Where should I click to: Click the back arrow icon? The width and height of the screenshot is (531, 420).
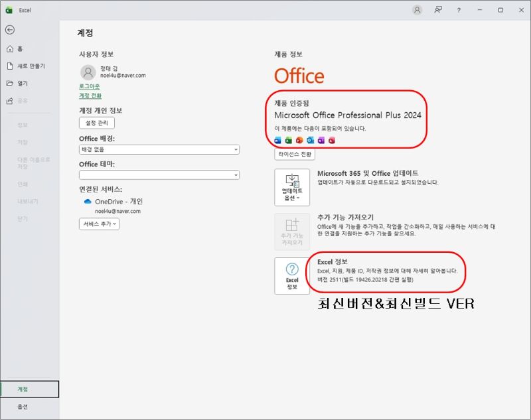pos(10,30)
